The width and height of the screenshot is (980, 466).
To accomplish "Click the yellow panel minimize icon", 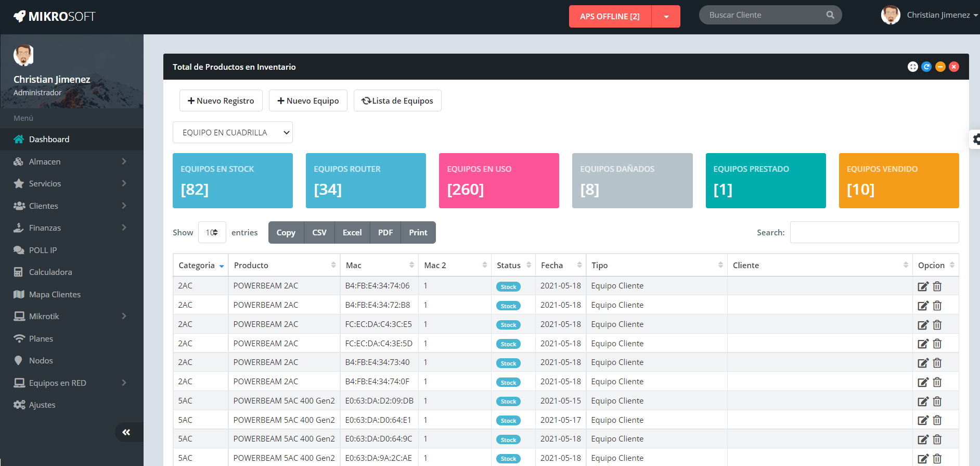I will pos(940,67).
